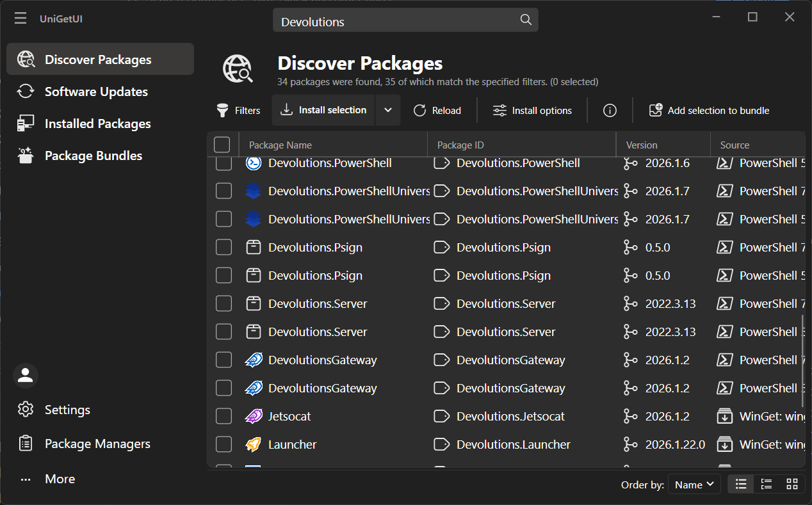This screenshot has height=505, width=812.
Task: Open Discover Packages page
Action: click(x=100, y=59)
